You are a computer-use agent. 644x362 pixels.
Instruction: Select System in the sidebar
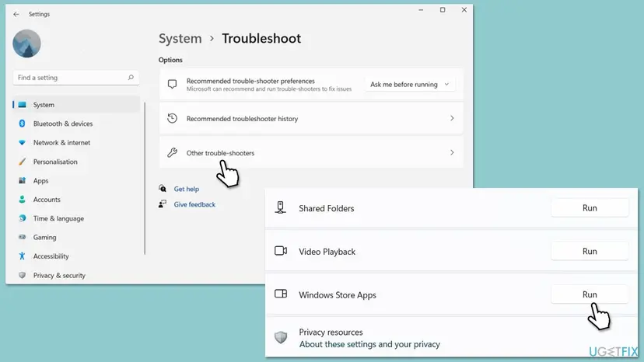(76, 105)
